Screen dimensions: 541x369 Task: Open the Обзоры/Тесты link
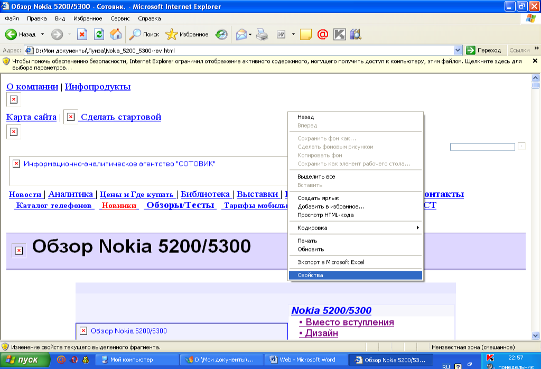coord(180,205)
